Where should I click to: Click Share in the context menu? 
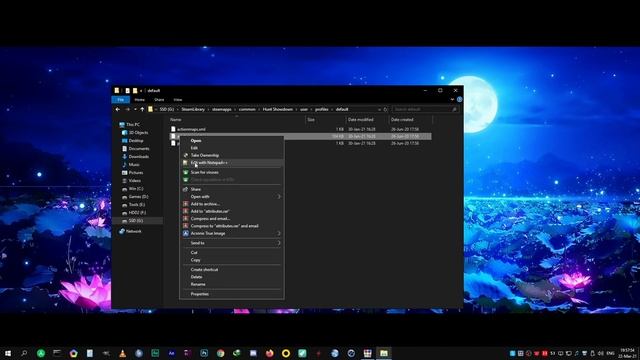[232, 189]
